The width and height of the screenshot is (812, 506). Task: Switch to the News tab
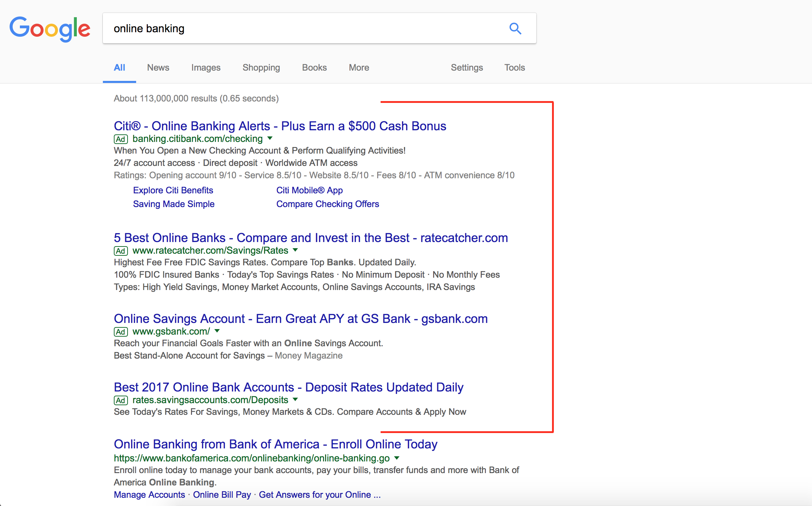pos(158,68)
